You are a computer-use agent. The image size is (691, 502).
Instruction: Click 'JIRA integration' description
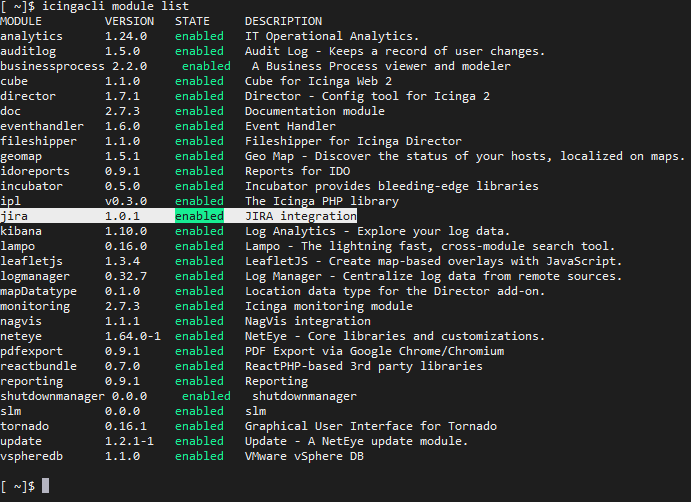(301, 216)
